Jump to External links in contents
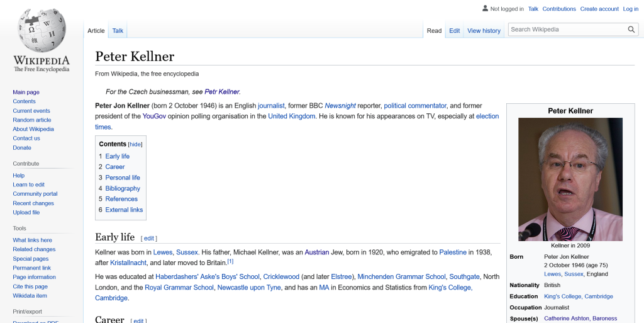644x323 pixels. click(x=124, y=210)
